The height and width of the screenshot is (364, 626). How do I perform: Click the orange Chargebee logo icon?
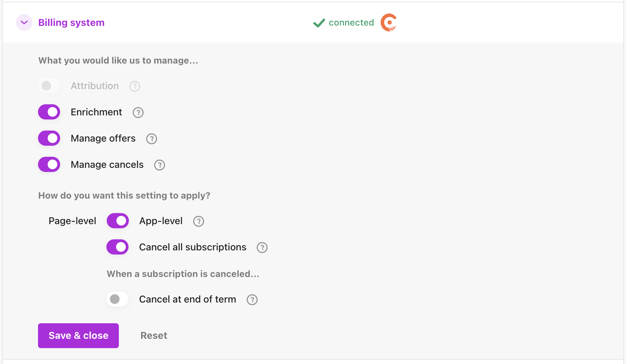[x=389, y=22]
